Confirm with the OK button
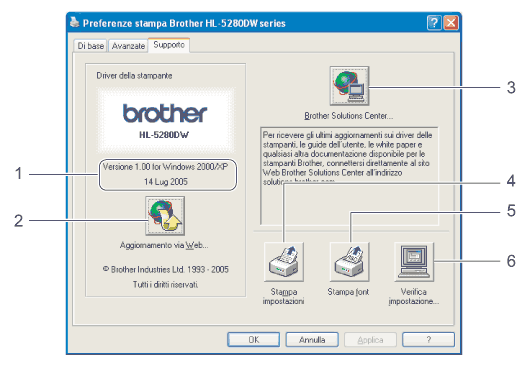This screenshot has height=369, width=521. (254, 340)
